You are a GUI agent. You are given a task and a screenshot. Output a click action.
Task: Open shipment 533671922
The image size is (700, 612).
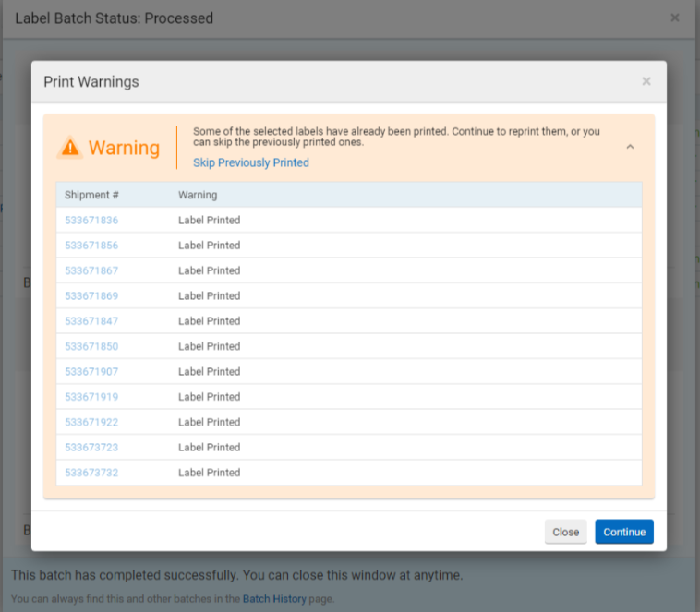[91, 422]
